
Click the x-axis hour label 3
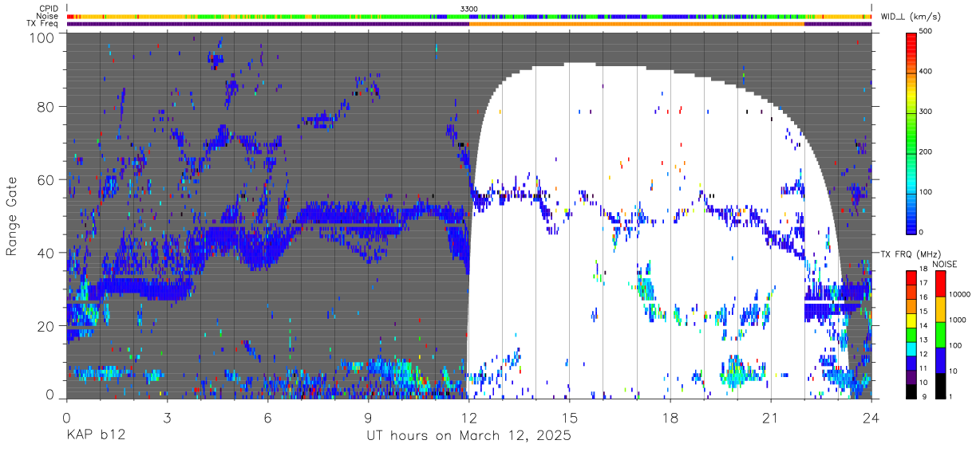(x=167, y=417)
